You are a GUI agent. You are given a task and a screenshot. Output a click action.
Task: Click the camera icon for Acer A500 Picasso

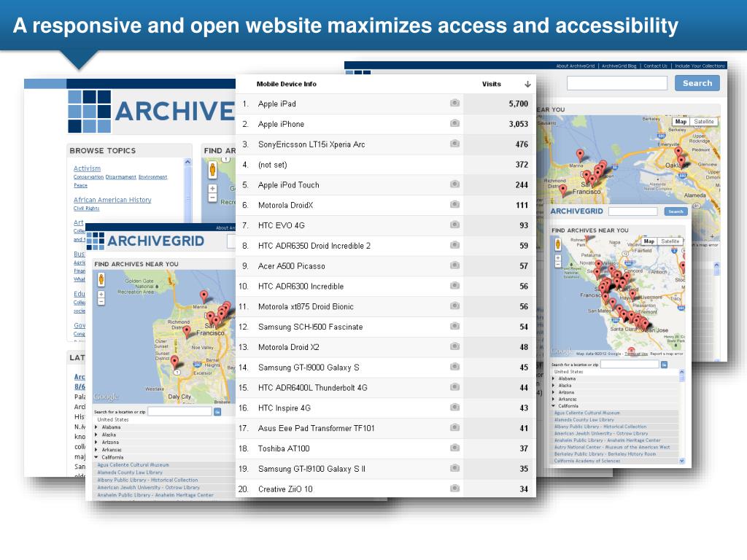pyautogui.click(x=455, y=265)
